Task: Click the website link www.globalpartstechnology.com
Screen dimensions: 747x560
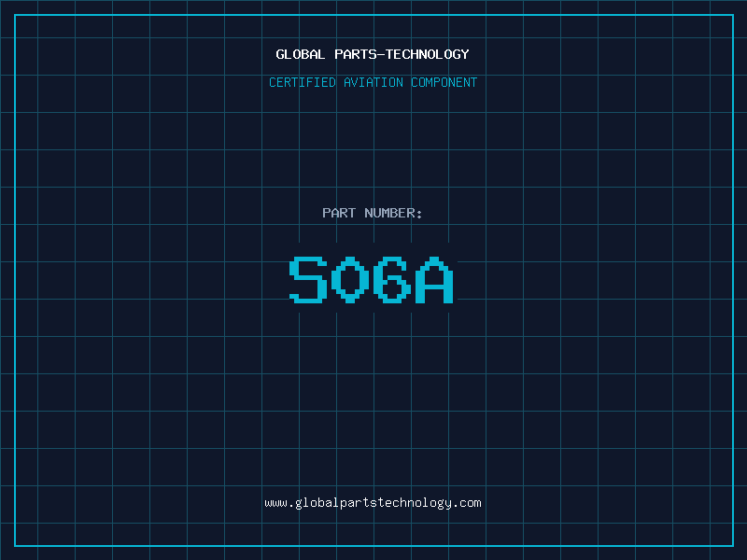Action: (x=373, y=503)
